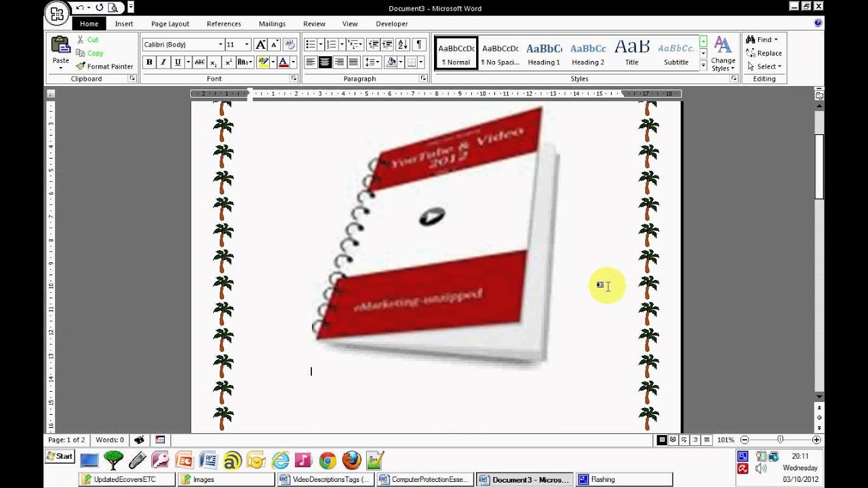The image size is (868, 488).
Task: Click the Windows Start button
Action: (59, 457)
